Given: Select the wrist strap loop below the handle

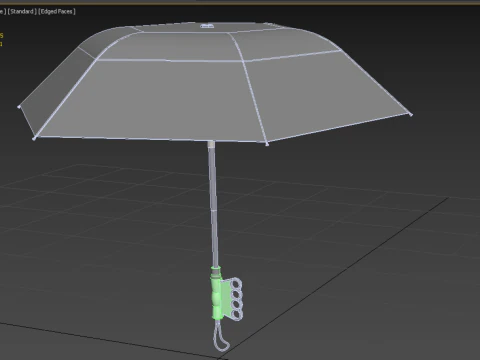Looking at the screenshot, I should tap(221, 336).
